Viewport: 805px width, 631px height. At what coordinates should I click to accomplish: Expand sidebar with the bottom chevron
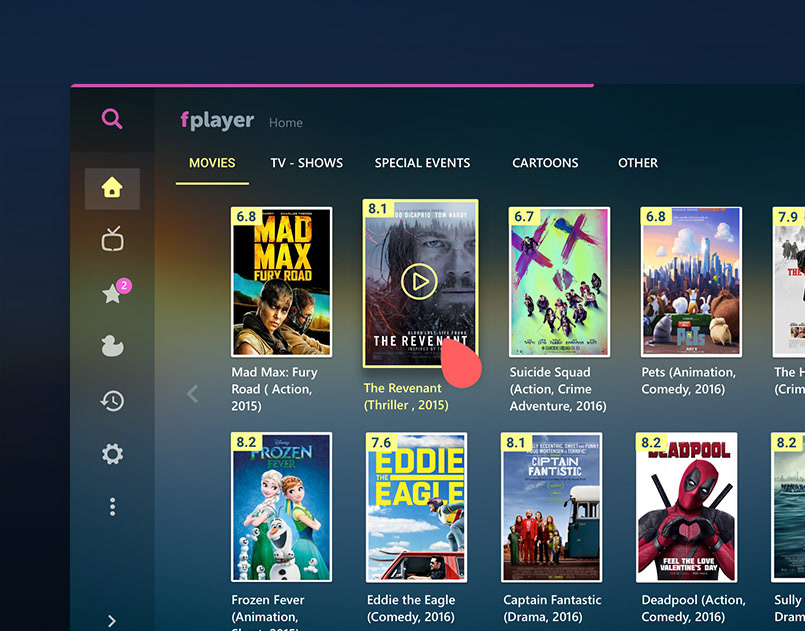(112, 621)
